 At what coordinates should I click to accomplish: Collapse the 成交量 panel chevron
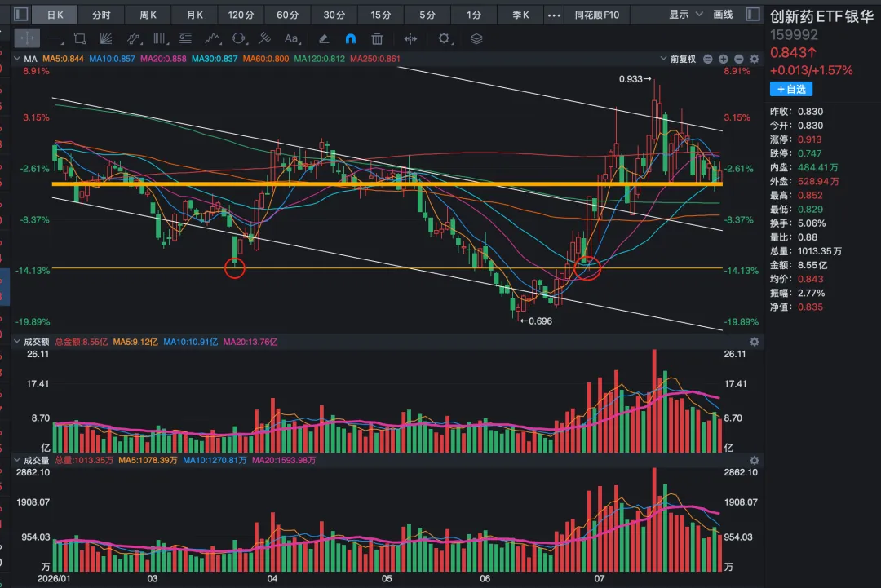(17, 460)
